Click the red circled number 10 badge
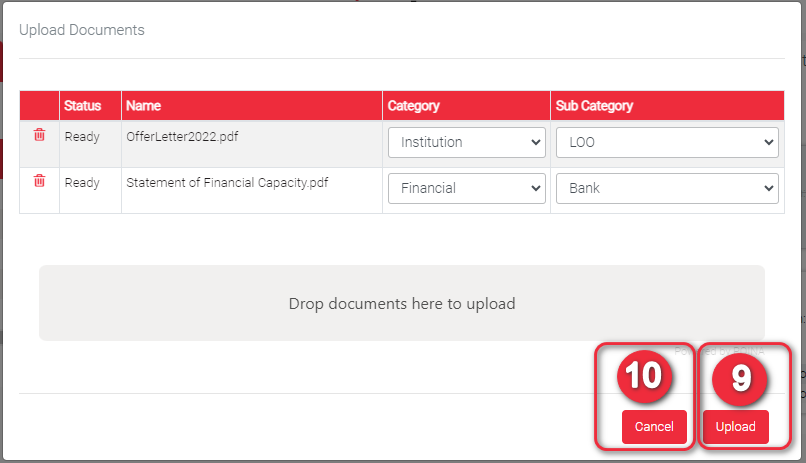This screenshot has width=806, height=463. pos(644,376)
